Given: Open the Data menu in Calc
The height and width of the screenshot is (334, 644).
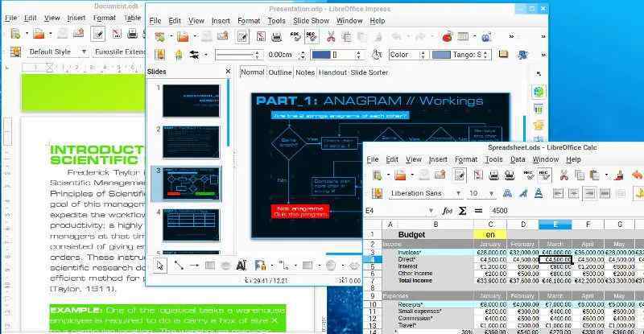Looking at the screenshot, I should 518,159.
